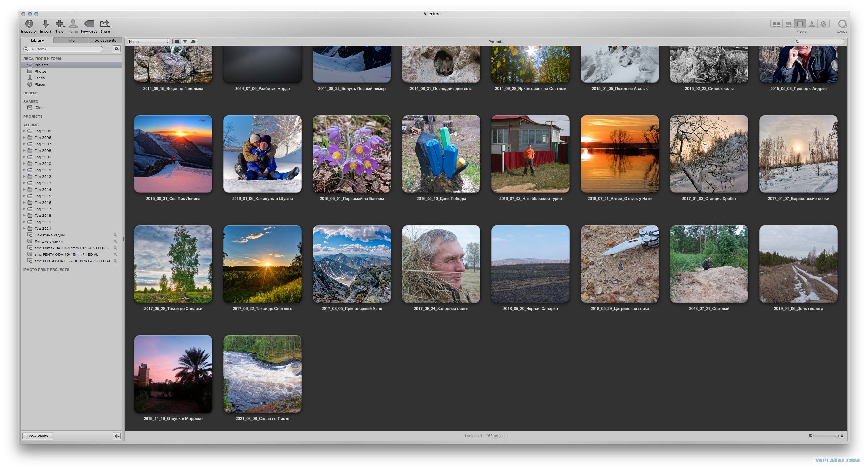Screen dimensions: 868x470
Task: Expand the Год 2019 folder
Action: point(24,222)
